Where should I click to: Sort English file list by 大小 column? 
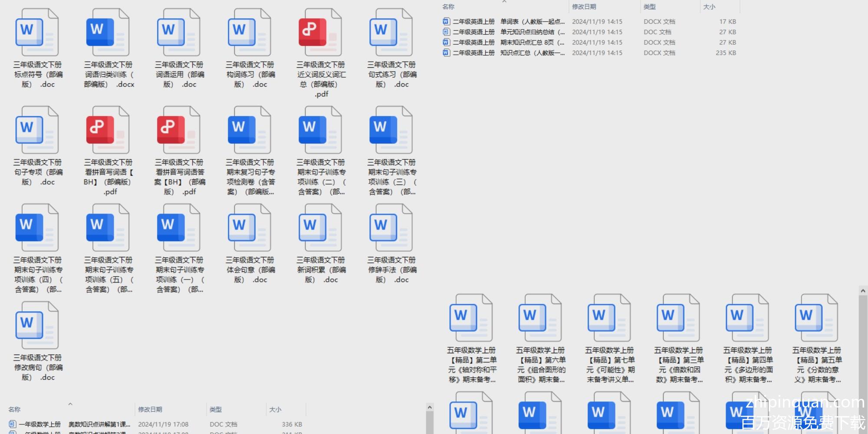[x=709, y=7]
